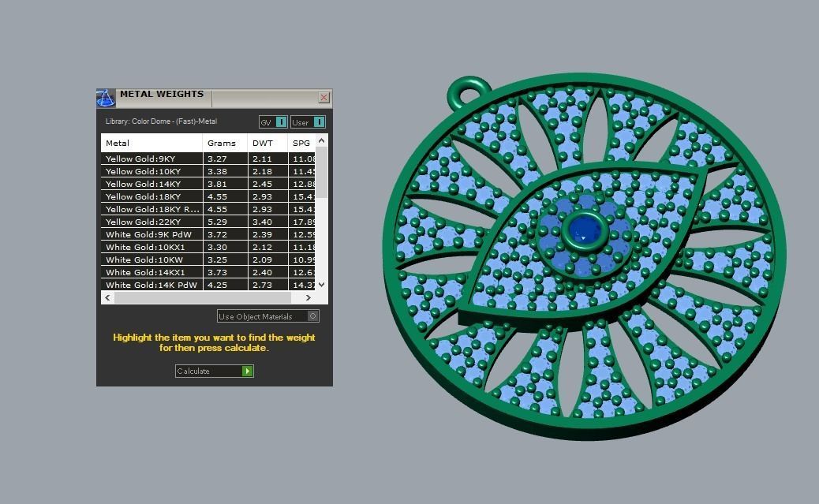Screen dimensions: 819x504
Task: Click the metal list scroll-down arrow
Action: tap(322, 285)
